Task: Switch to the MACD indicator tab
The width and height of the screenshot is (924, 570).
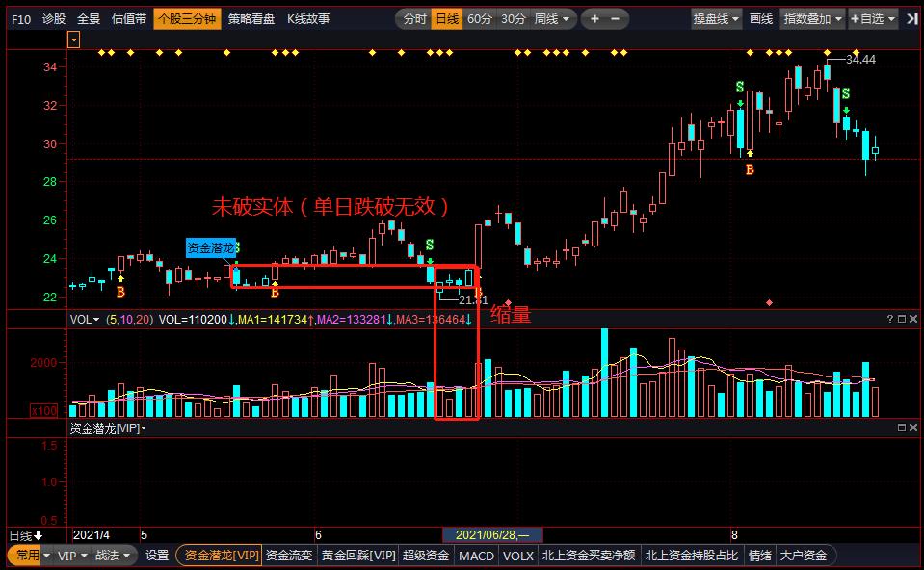Action: [x=476, y=556]
